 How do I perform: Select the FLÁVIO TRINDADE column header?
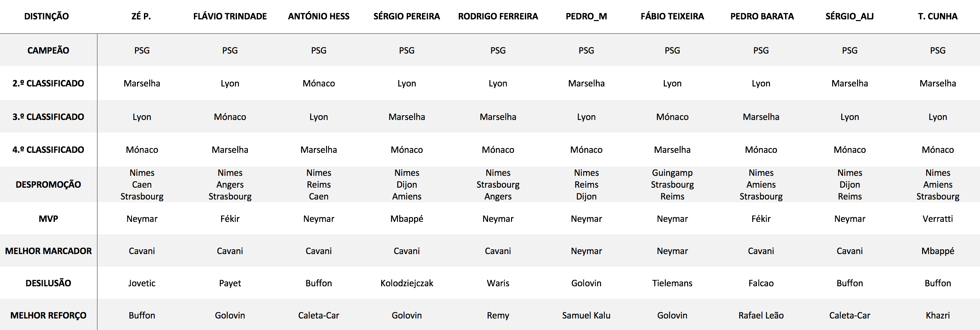(230, 16)
